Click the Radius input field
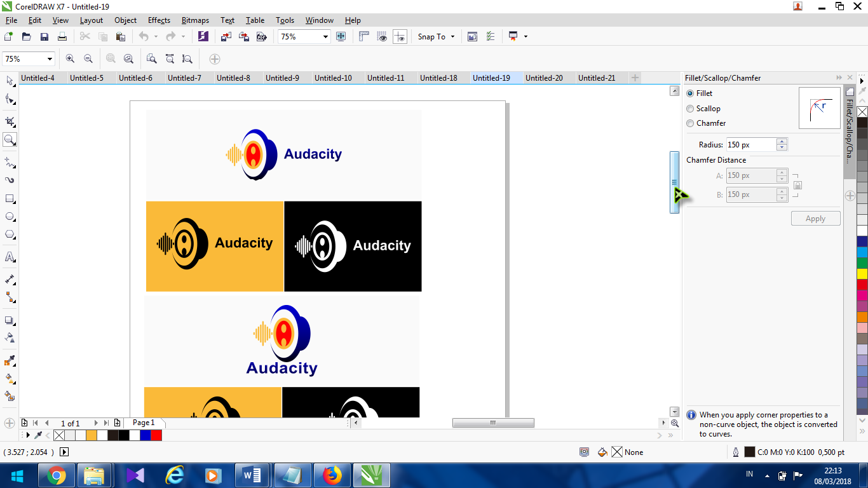The image size is (868, 488). click(751, 145)
